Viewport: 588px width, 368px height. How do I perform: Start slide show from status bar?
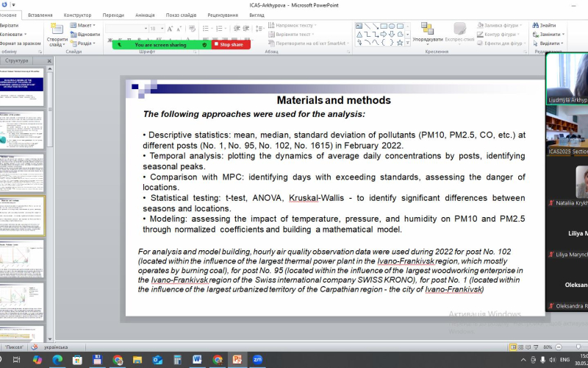[x=536, y=347]
